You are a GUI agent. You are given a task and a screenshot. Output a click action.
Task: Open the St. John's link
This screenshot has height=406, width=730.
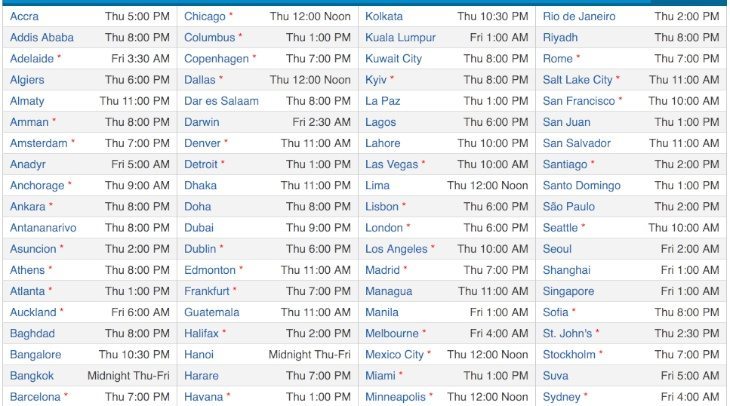pyautogui.click(x=567, y=333)
